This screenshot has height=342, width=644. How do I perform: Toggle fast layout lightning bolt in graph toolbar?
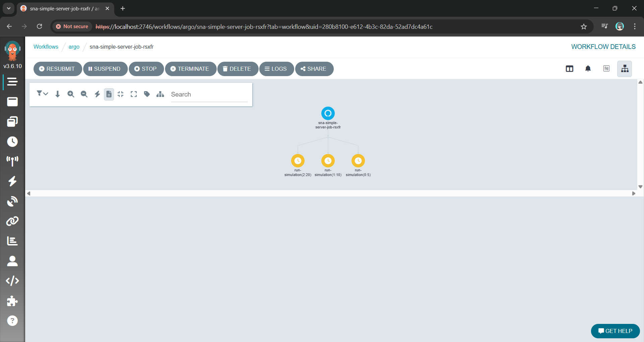pyautogui.click(x=97, y=94)
